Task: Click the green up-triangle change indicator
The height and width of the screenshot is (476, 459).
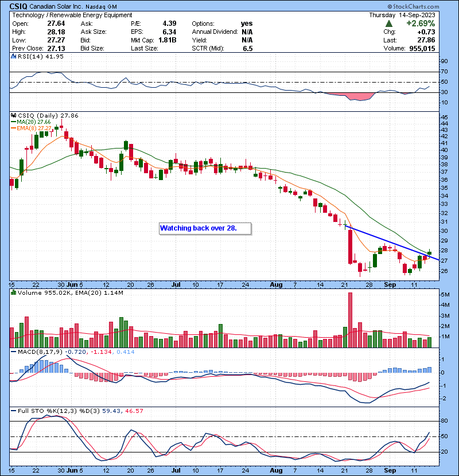Action: [389, 24]
